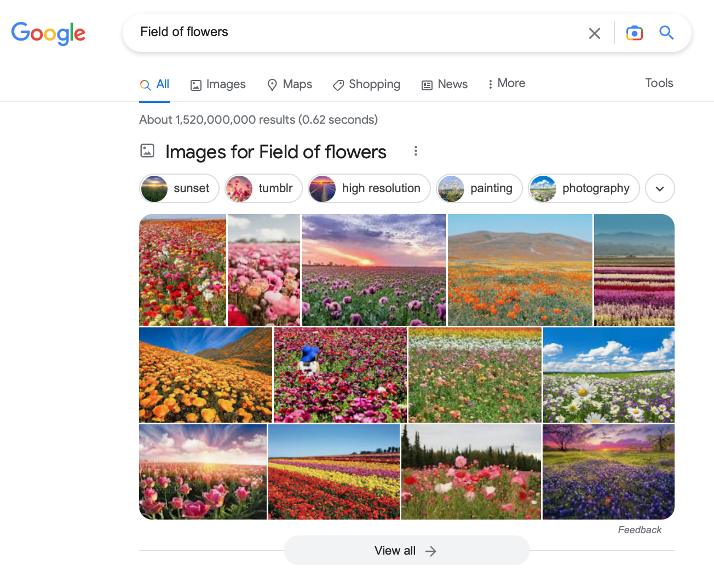Click image icon beside Images for heading
This screenshot has width=714, height=588.
[x=147, y=151]
